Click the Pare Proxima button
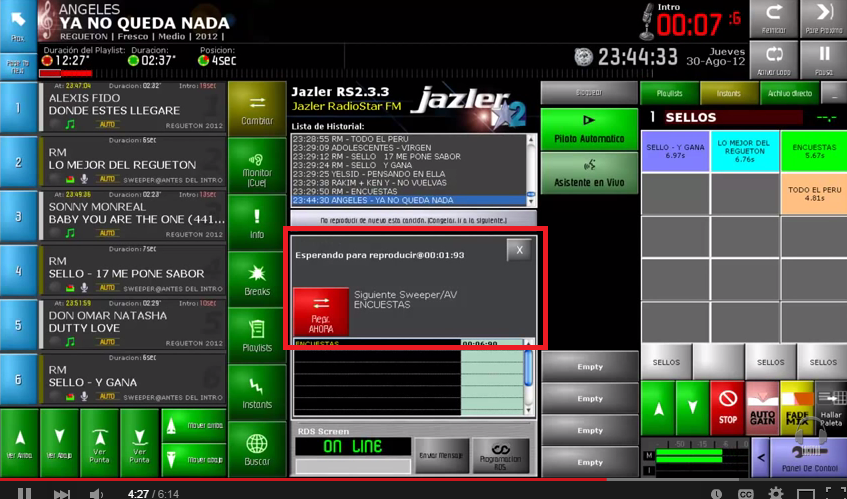This screenshot has width=847, height=499. (x=823, y=19)
